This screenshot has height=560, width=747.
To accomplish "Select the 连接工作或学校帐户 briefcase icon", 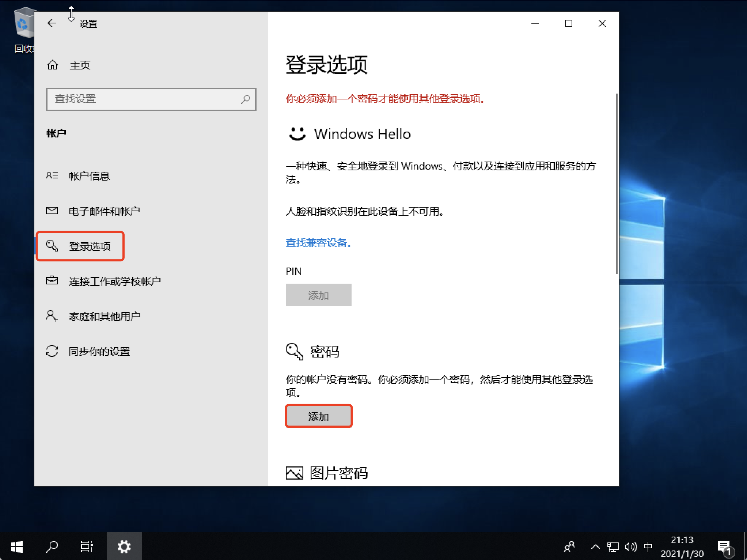I will pos(52,281).
